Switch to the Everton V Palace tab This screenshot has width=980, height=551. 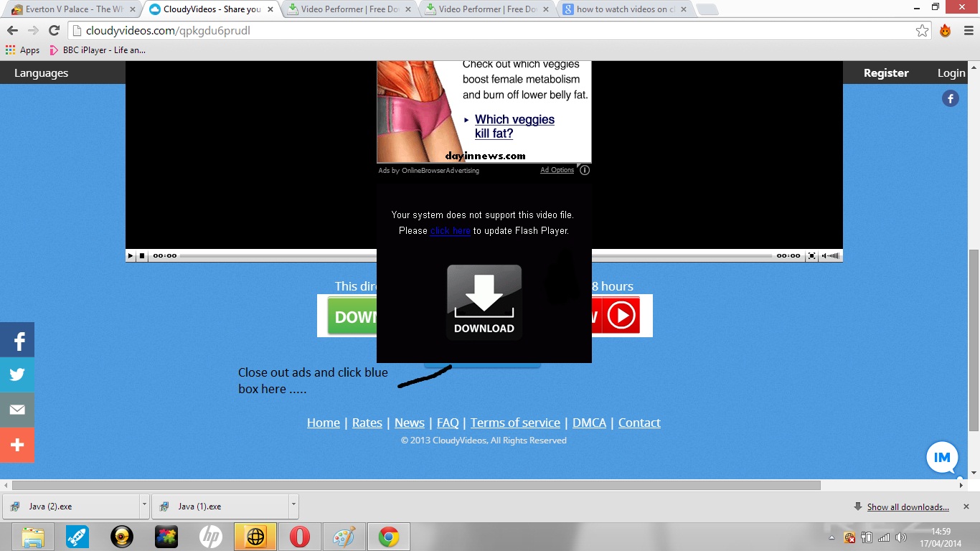[72, 9]
